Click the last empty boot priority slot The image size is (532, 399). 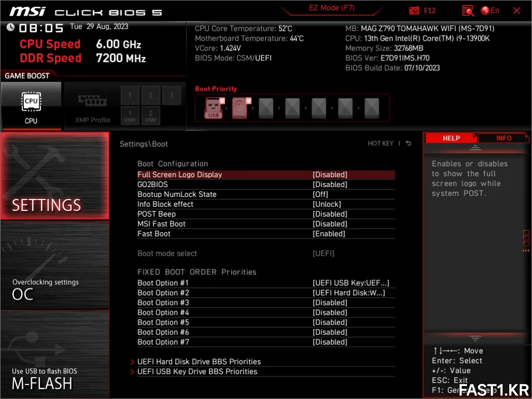click(371, 108)
